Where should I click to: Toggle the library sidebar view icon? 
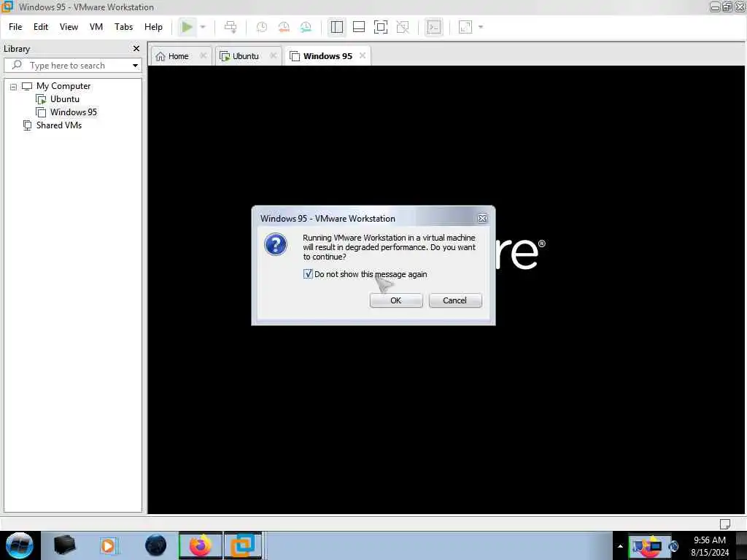(x=337, y=27)
